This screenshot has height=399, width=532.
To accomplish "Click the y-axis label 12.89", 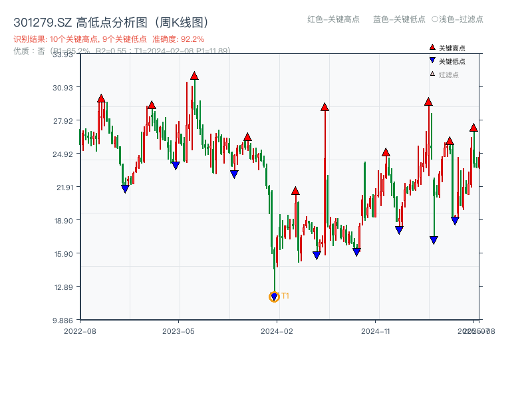I will click(x=63, y=287).
